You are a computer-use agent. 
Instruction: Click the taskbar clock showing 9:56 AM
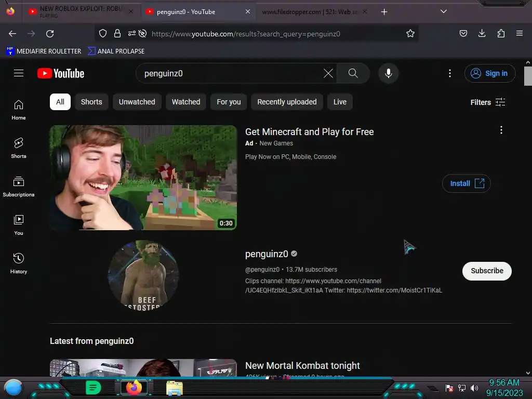[504, 388]
